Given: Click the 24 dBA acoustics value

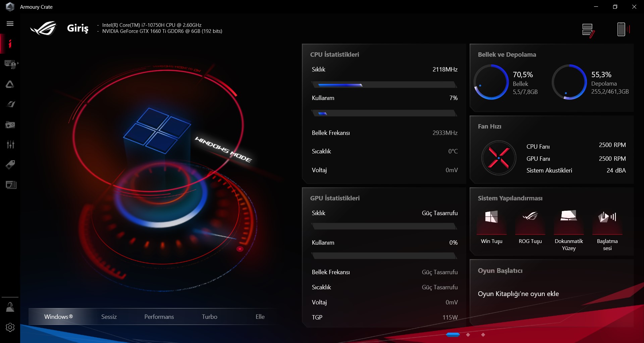Looking at the screenshot, I should point(616,170).
